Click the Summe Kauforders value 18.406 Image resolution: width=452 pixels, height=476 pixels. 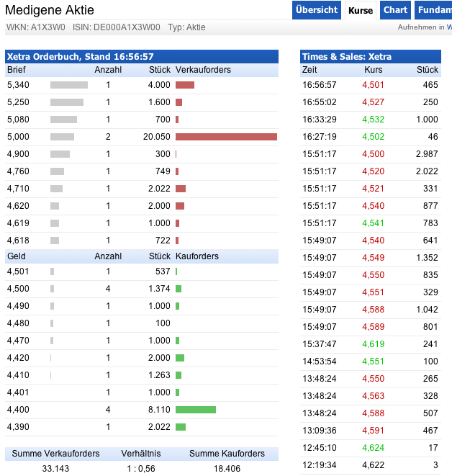pyautogui.click(x=227, y=468)
